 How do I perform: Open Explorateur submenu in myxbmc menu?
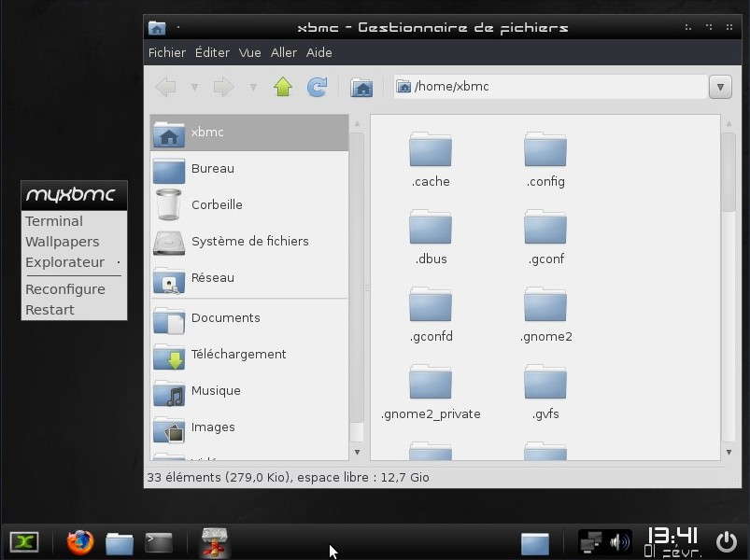tap(65, 262)
